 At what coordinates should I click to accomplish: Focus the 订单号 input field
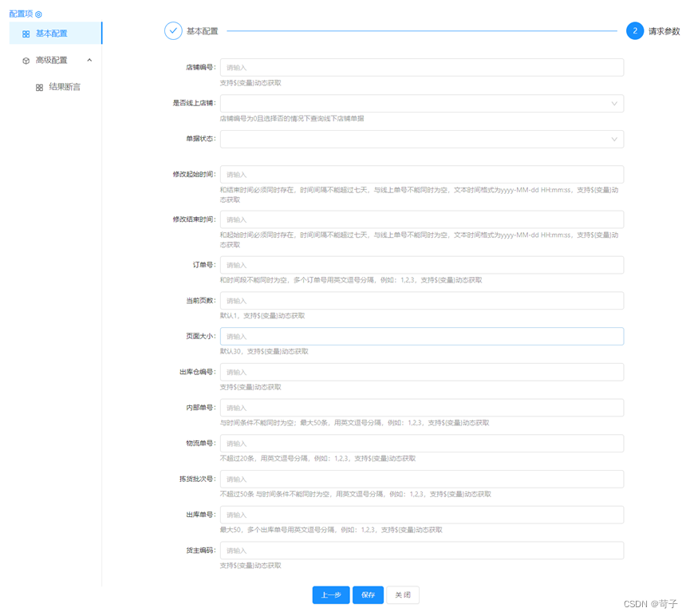pos(421,265)
